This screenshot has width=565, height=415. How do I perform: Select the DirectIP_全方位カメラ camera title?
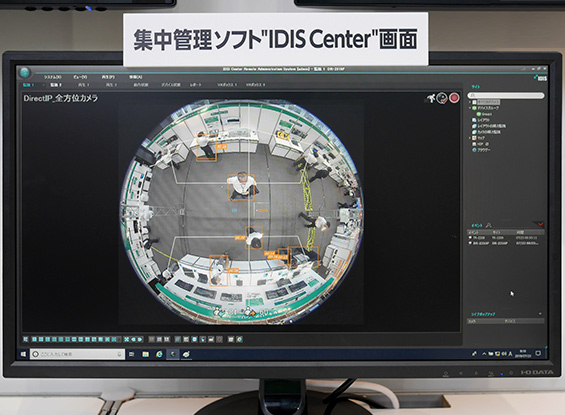(x=61, y=98)
